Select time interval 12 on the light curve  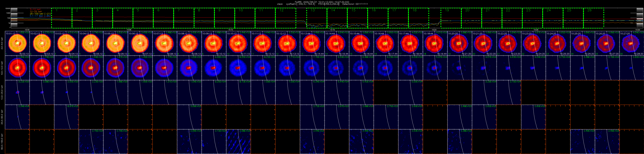pyautogui.click(x=285, y=18)
